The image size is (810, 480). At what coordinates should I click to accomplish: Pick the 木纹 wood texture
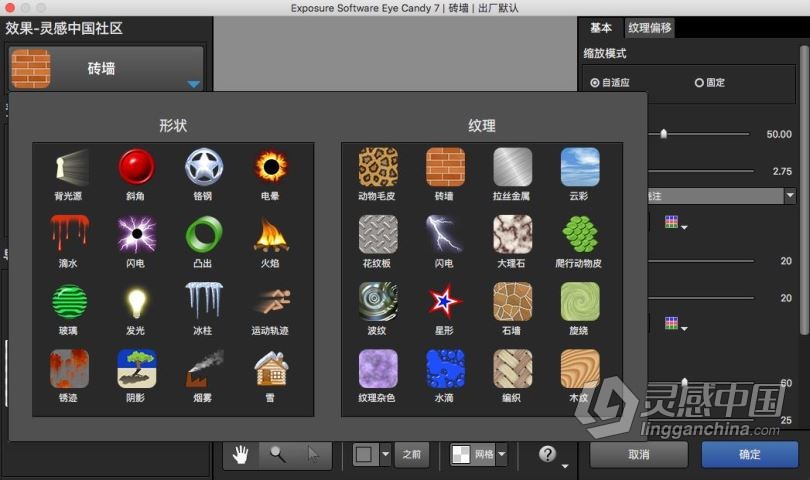(x=580, y=369)
